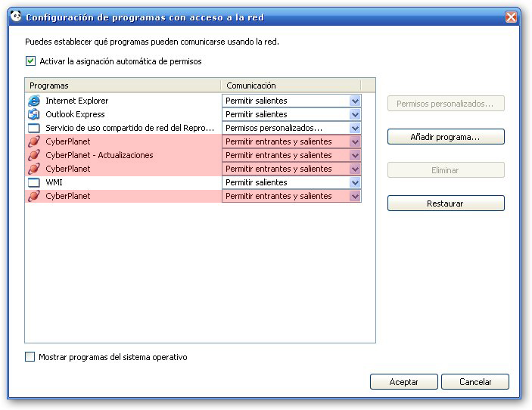Click the Permisos personalizados button on the right
Screen dimensions: 532x410
point(446,104)
